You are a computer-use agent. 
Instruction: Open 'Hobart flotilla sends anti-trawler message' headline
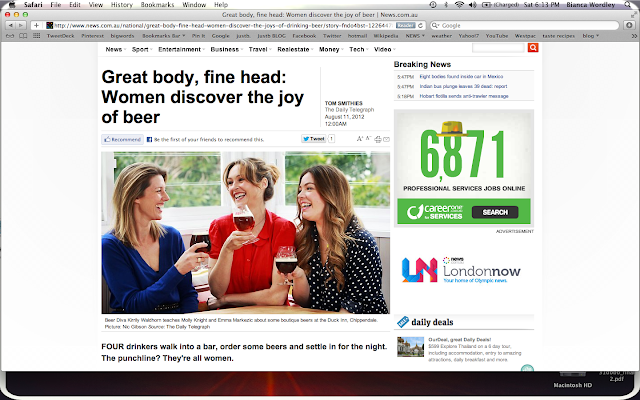464,96
